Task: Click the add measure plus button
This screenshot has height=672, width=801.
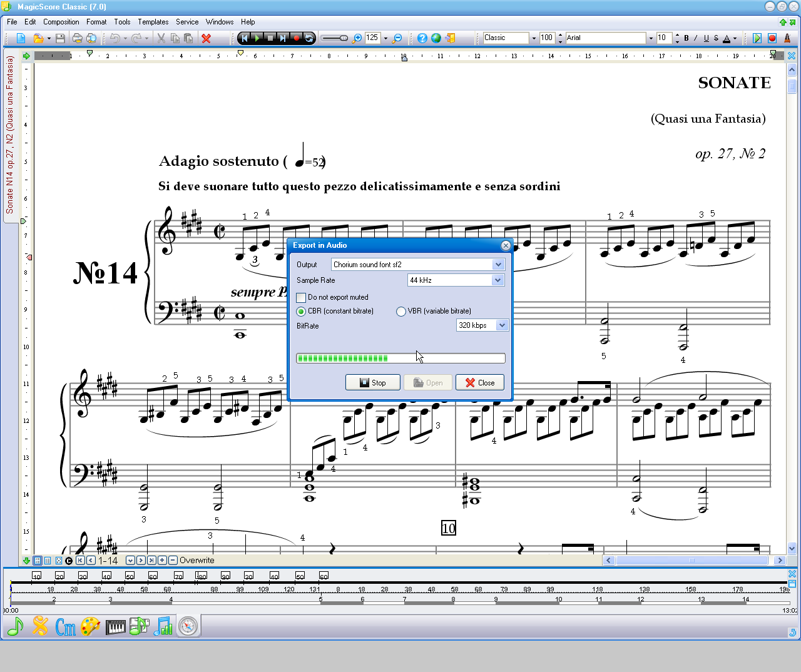Action: point(162,561)
